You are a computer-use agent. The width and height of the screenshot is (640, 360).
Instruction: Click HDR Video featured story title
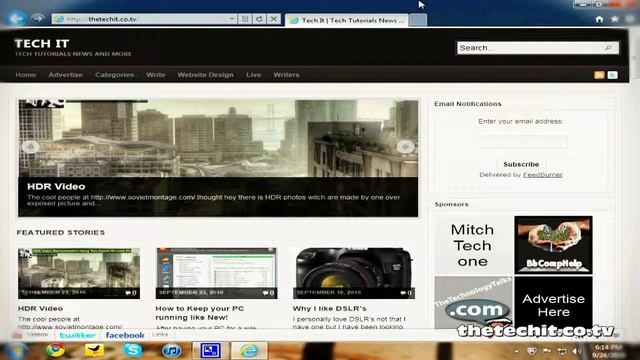pyautogui.click(x=40, y=309)
